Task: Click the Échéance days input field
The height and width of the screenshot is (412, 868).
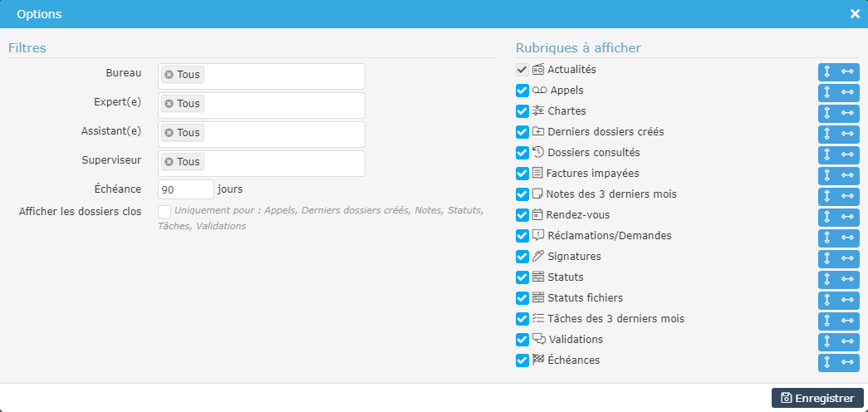Action: (x=185, y=189)
